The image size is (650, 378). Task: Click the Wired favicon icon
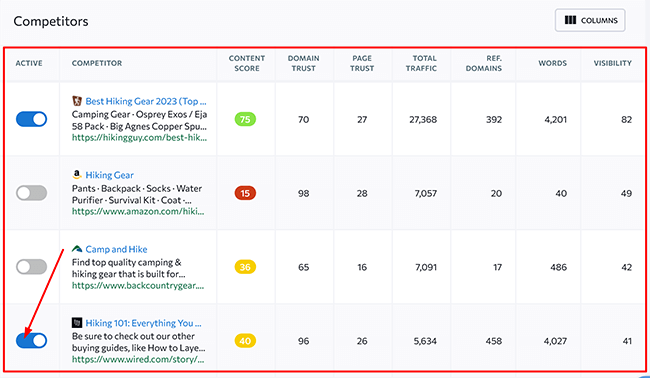[x=77, y=322]
